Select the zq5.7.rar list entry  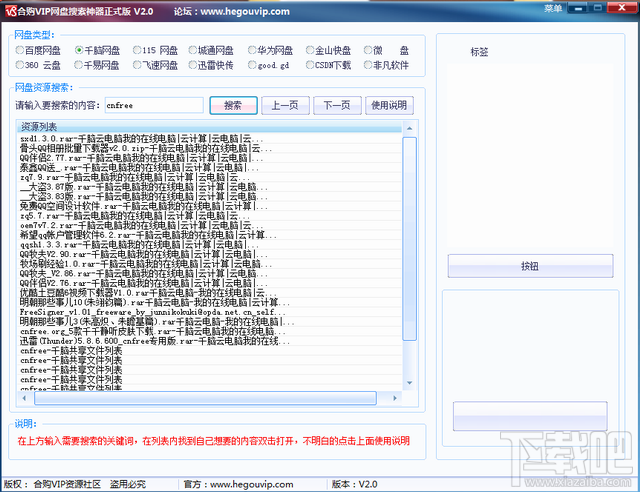click(x=209, y=216)
